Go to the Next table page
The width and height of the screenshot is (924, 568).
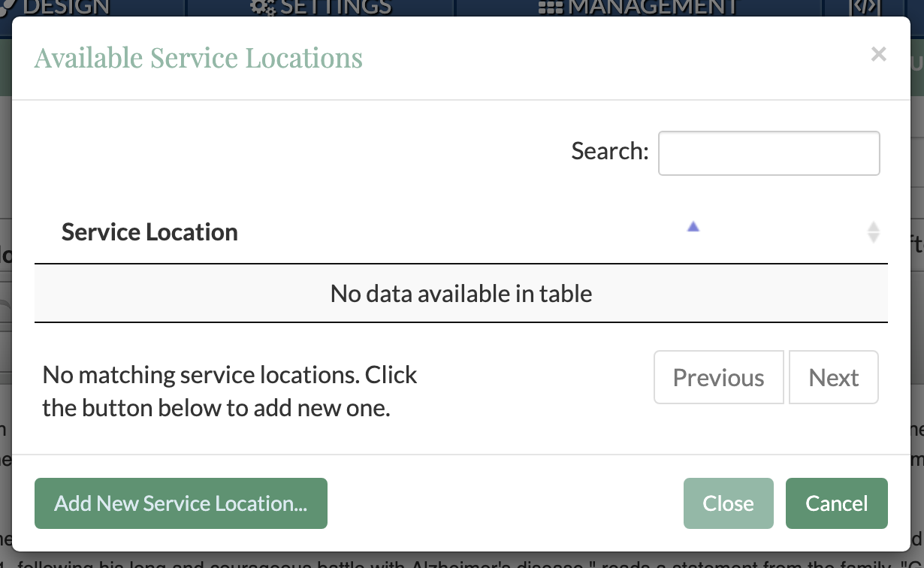click(x=833, y=377)
